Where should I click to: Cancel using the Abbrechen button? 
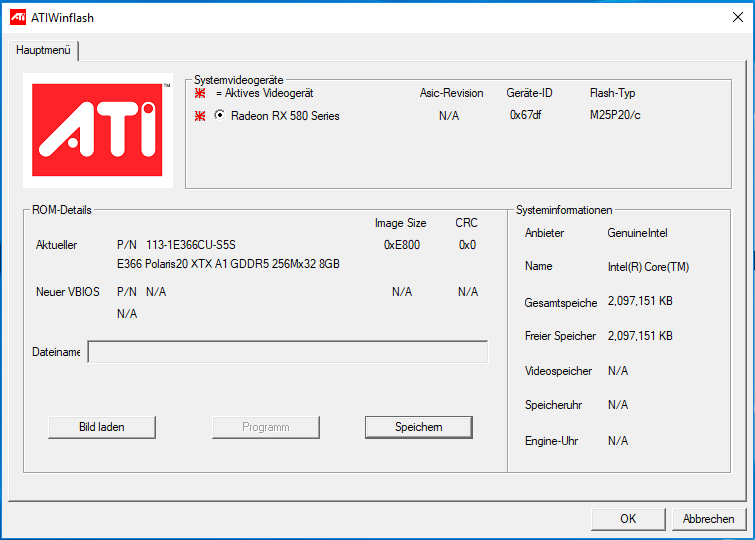708,519
